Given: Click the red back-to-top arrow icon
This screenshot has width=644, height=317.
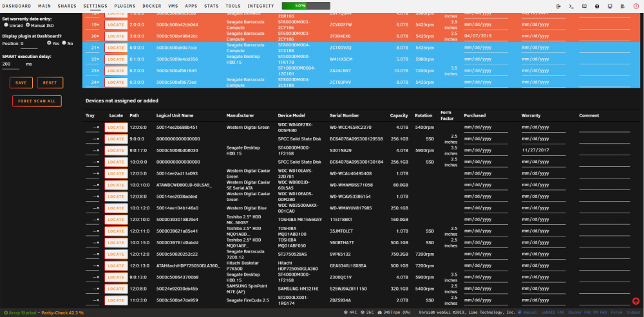Looking at the screenshot, I should tap(636, 302).
